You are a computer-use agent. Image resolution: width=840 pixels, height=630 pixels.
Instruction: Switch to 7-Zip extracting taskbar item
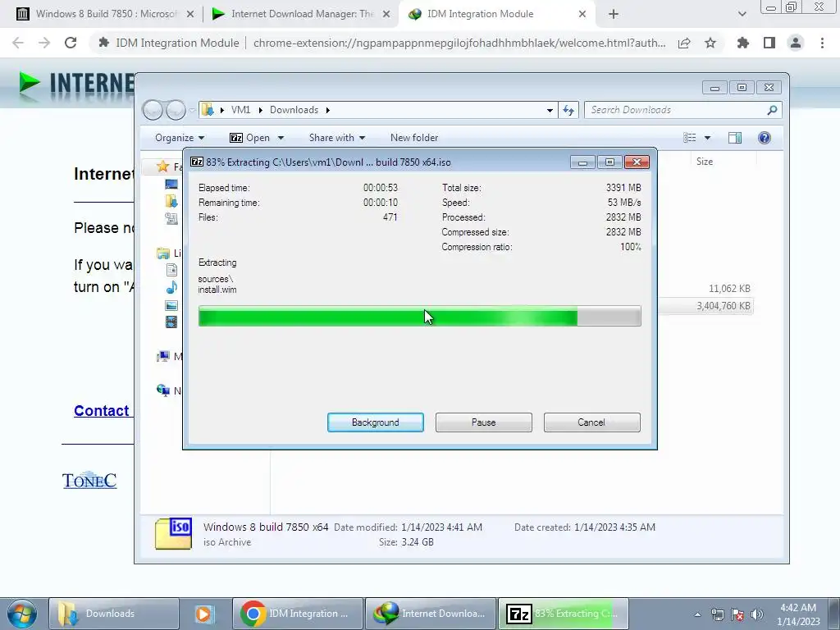[563, 614]
